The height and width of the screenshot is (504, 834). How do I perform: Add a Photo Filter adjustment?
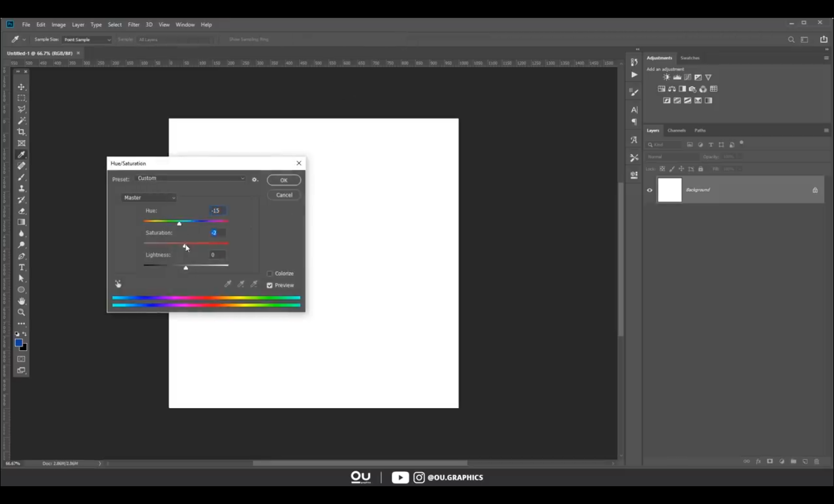tap(693, 89)
